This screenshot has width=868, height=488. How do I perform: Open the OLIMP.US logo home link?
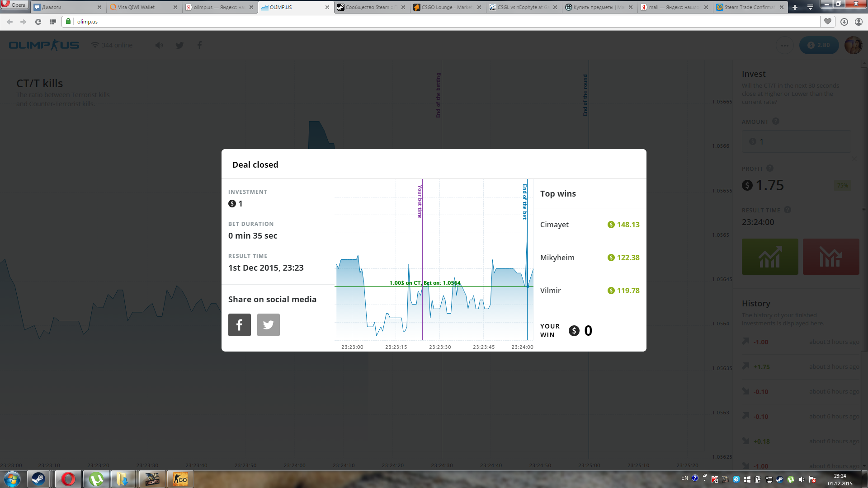44,45
